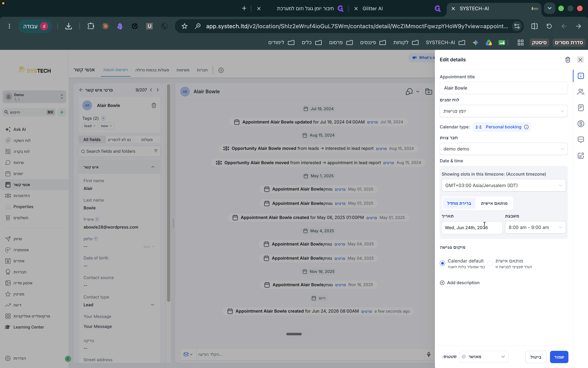This screenshot has height=368, width=588.
Task: Open the Demo account switcher
Action: [34, 97]
